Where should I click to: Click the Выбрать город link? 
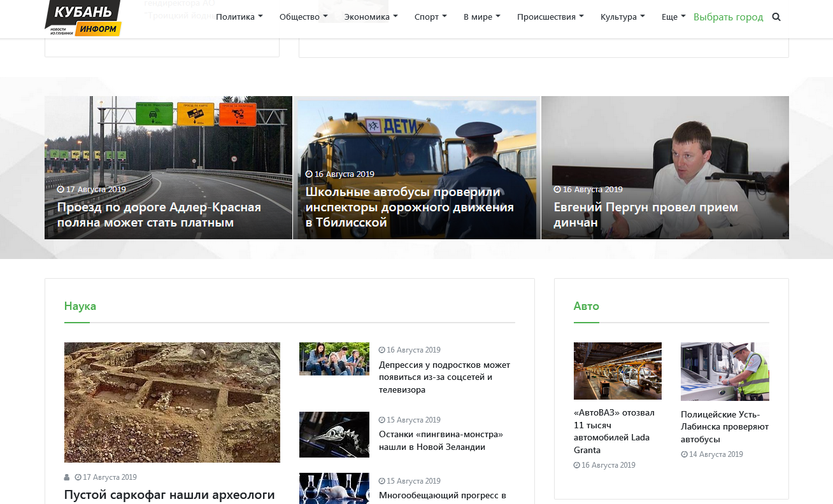(x=728, y=17)
